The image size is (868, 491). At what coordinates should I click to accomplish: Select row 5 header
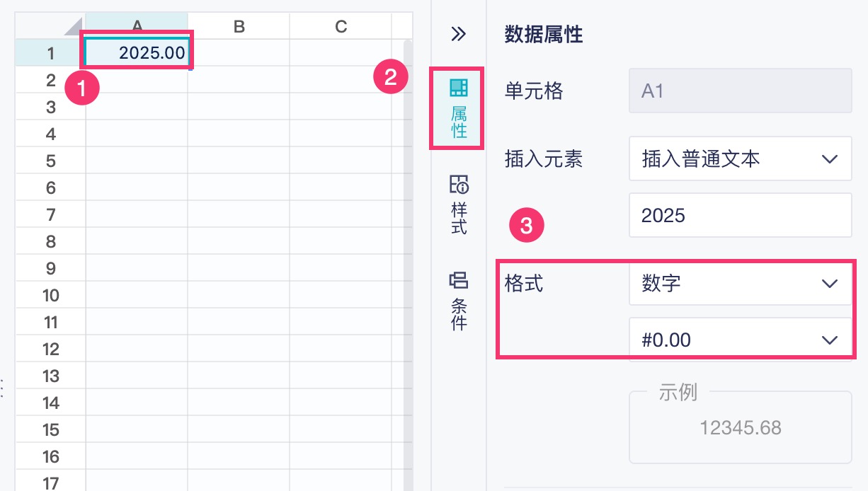pyautogui.click(x=50, y=161)
